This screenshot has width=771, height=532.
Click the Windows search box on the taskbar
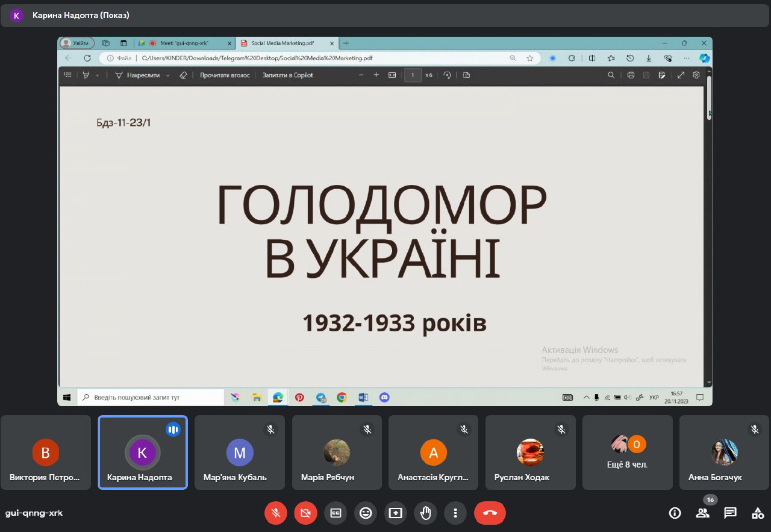(x=151, y=398)
